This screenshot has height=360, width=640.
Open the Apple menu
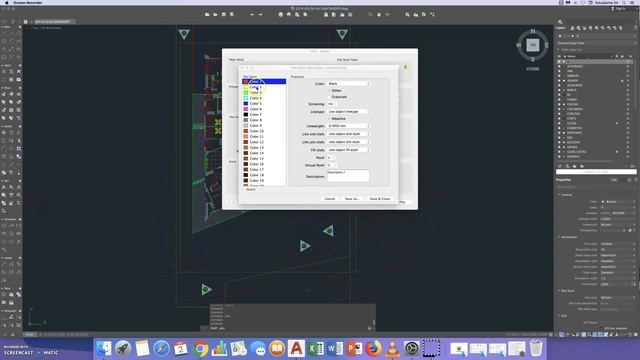coord(7,2)
